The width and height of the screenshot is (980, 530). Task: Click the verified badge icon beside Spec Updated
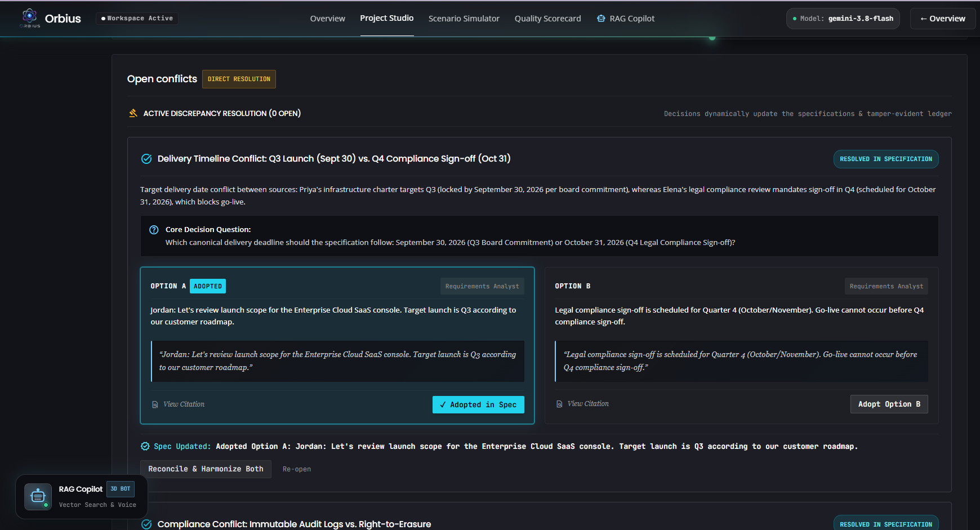click(145, 447)
